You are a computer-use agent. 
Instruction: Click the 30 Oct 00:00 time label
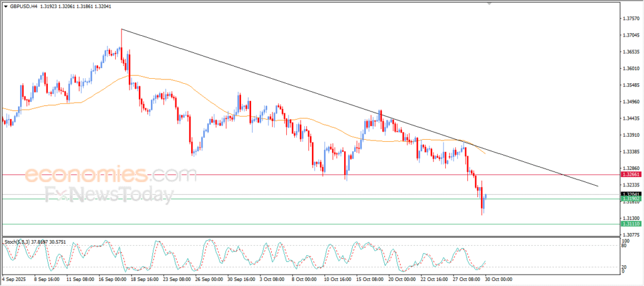click(x=499, y=278)
